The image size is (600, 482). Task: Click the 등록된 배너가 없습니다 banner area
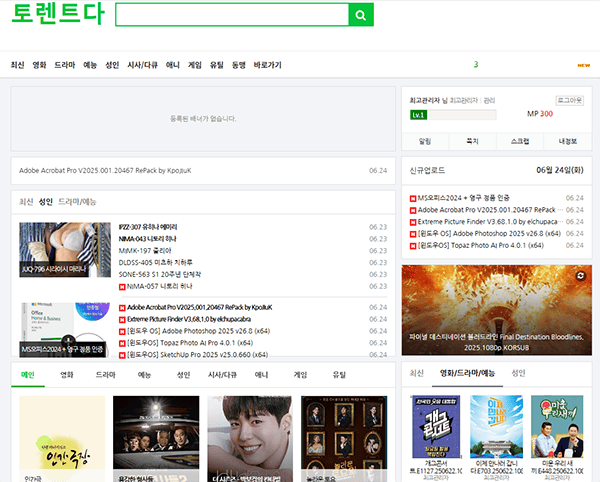[203, 119]
